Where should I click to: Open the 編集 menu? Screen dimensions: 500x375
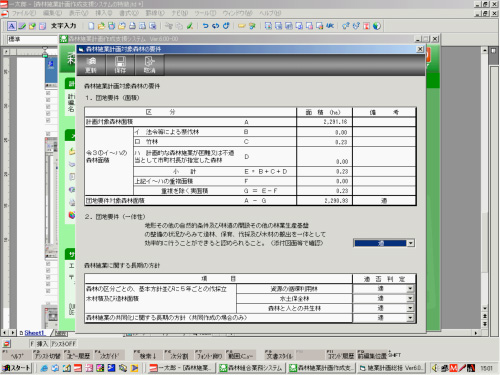(52, 13)
